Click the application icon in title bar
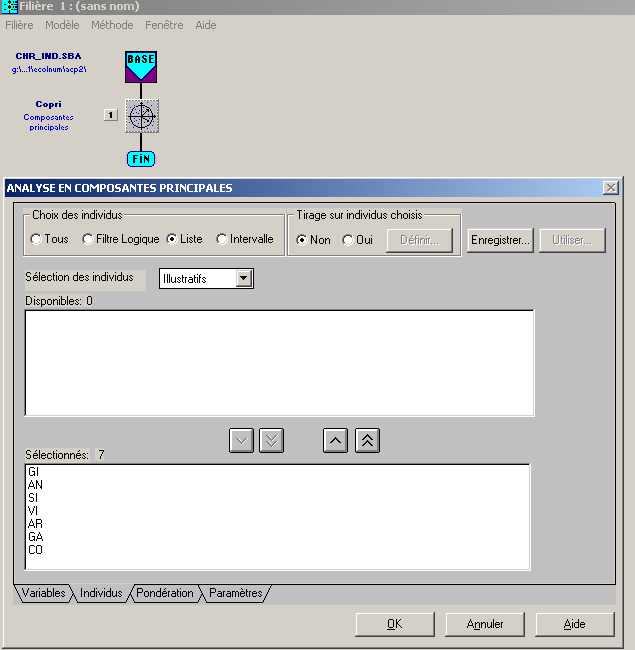The height and width of the screenshot is (650, 635). click(8, 6)
